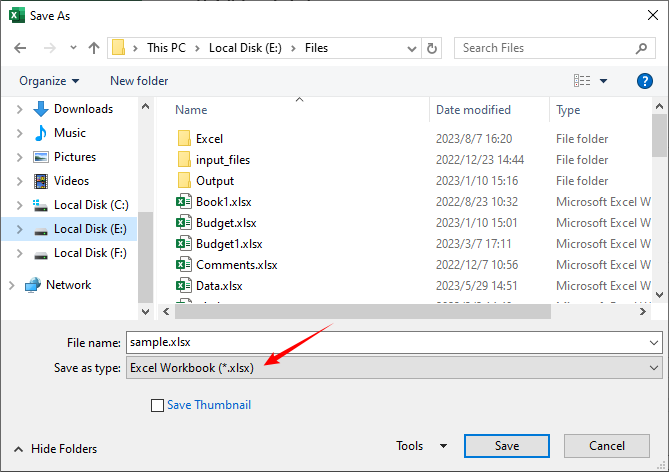Select the Output folder

click(215, 181)
